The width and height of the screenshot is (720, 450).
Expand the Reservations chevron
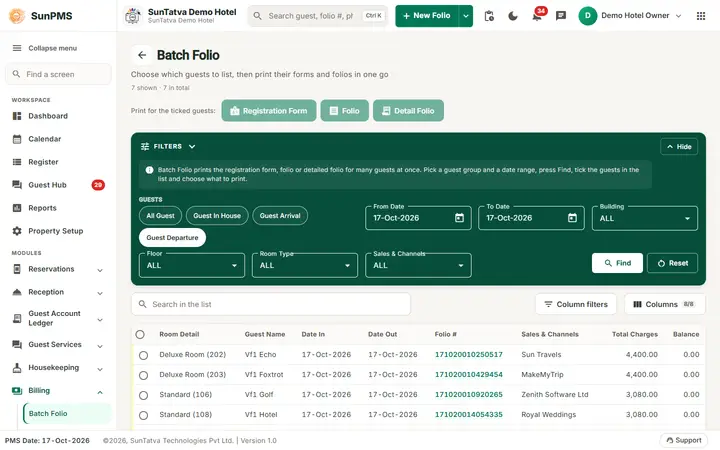click(100, 270)
